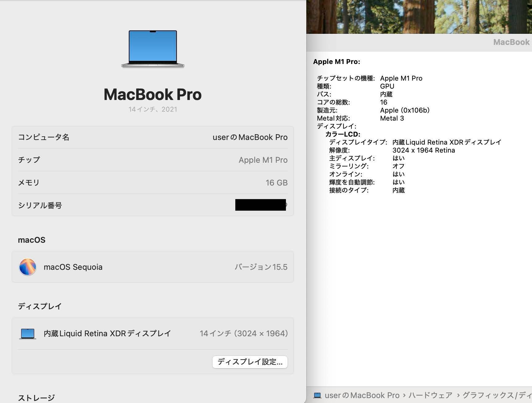This screenshot has height=403, width=532.
Task: Select the カラーLCD display entry
Action: (343, 134)
